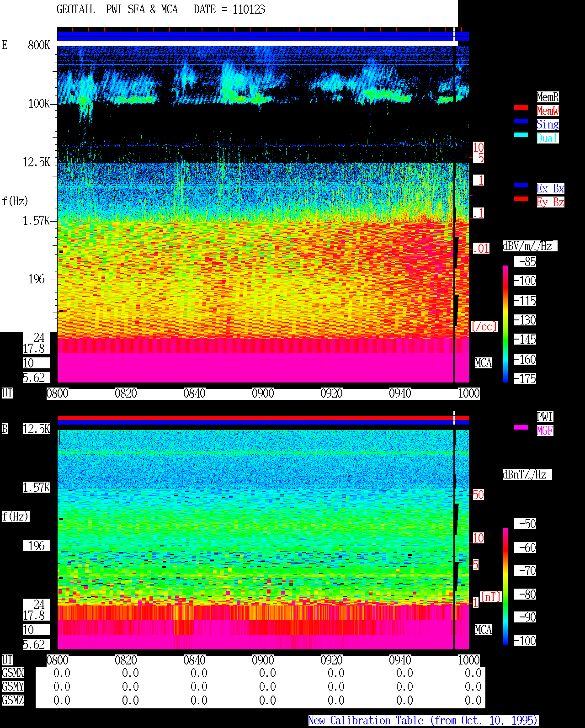The width and height of the screenshot is (585, 728).
Task: Click the -160 color scale value
Action: point(525,359)
